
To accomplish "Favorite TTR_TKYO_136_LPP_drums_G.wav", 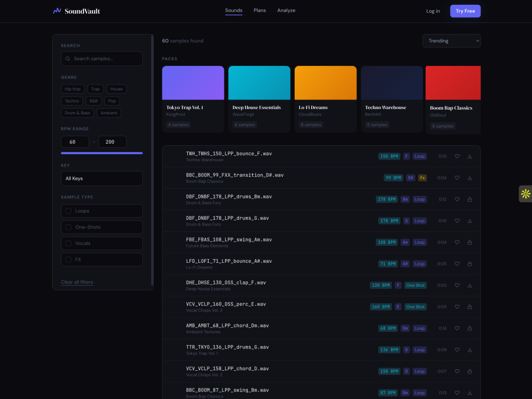I will pyautogui.click(x=457, y=350).
